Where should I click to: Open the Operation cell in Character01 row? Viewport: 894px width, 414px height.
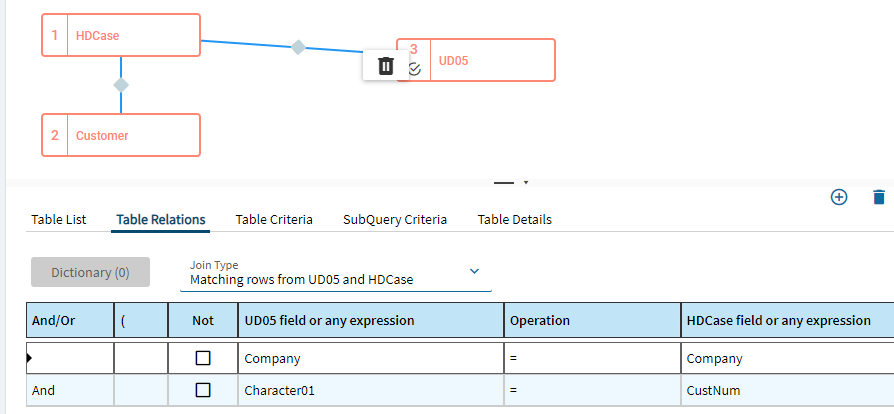point(592,391)
